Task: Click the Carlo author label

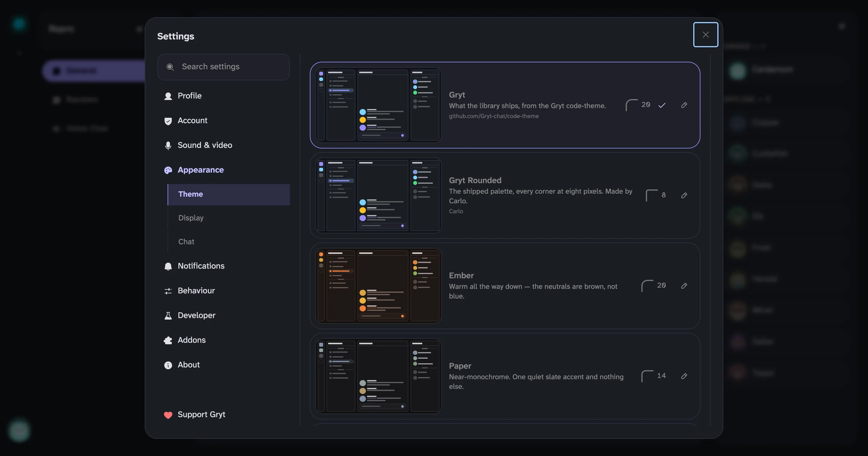Action: tap(456, 211)
